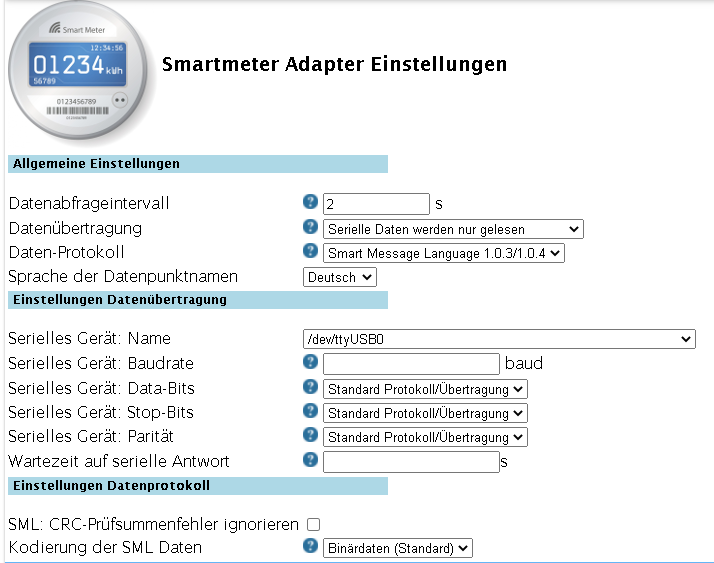
Task: Open the Datenübertragung dropdown
Action: point(453,229)
